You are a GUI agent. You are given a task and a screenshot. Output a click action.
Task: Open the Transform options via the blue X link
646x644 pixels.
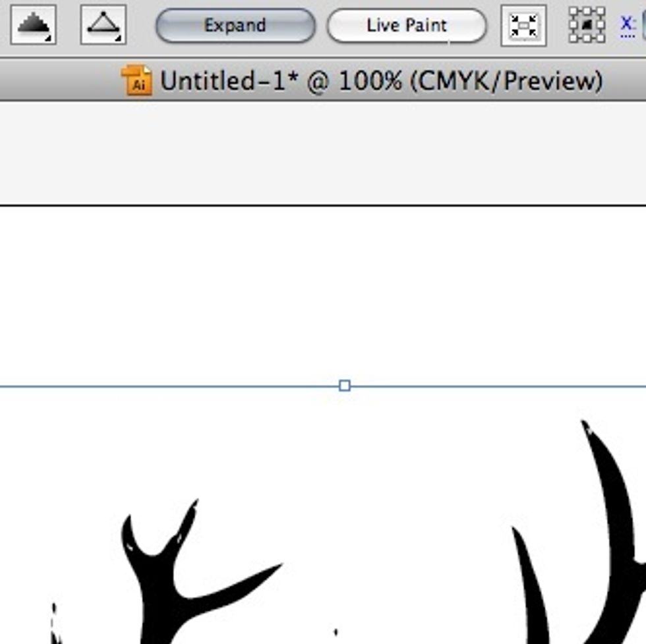(626, 23)
